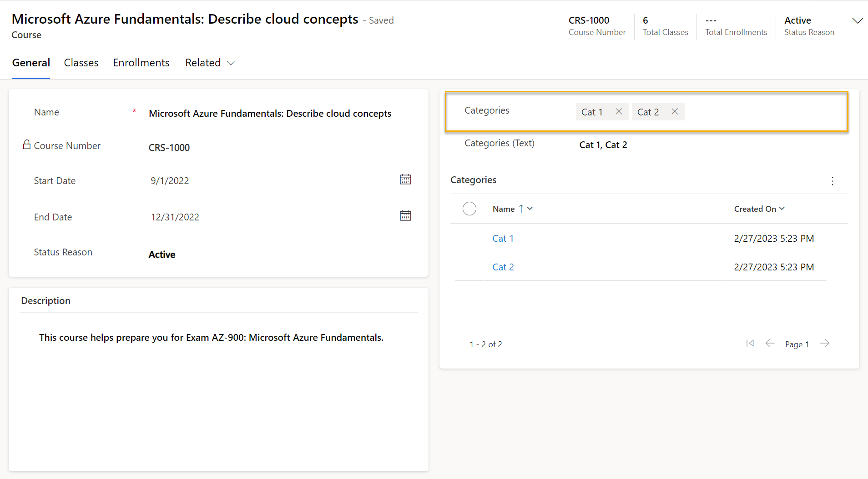Go to the previous categories page
This screenshot has height=479, width=868.
point(770,343)
